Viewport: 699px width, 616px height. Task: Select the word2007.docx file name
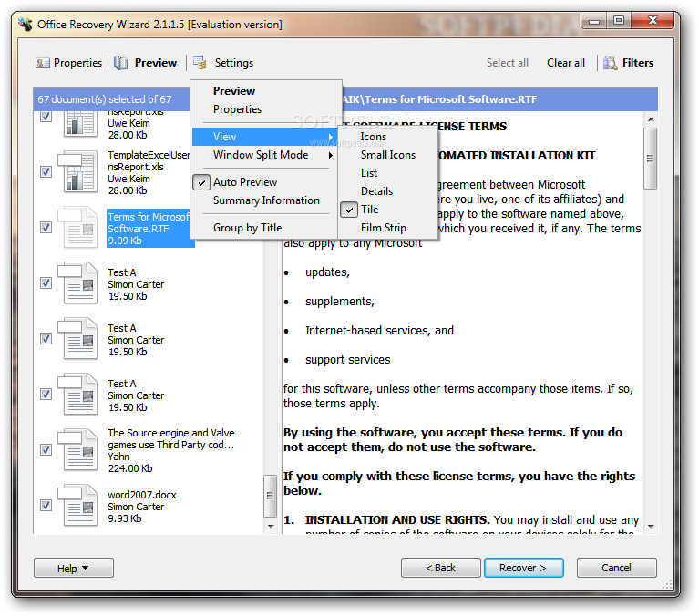[142, 495]
